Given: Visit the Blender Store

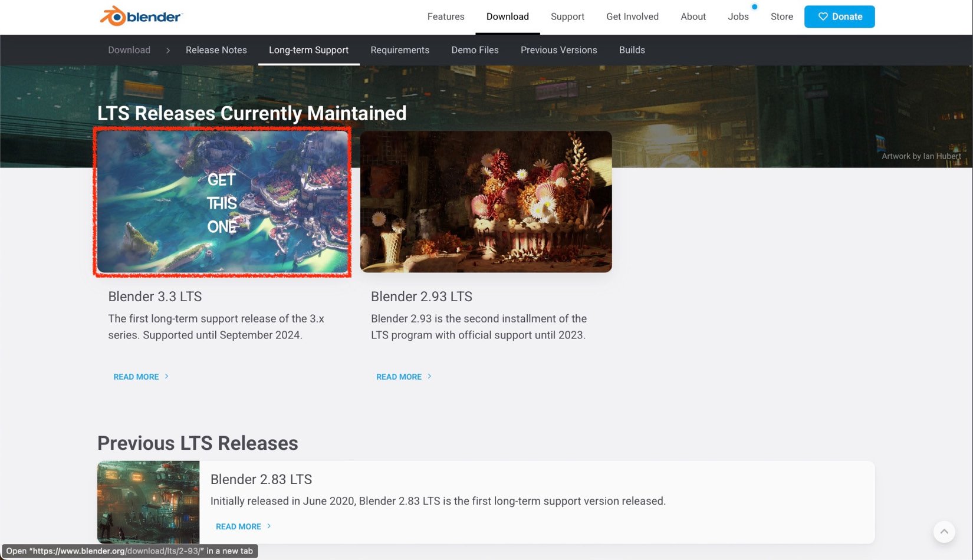Looking at the screenshot, I should point(782,17).
